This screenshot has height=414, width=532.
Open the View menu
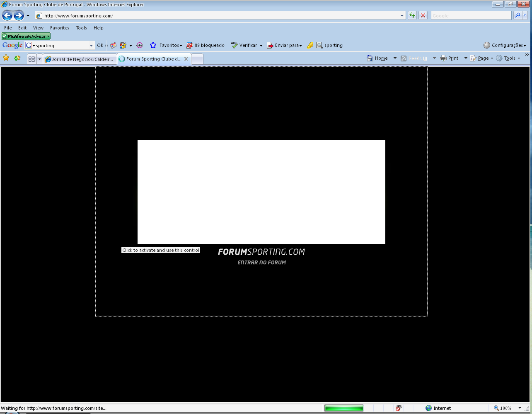38,28
